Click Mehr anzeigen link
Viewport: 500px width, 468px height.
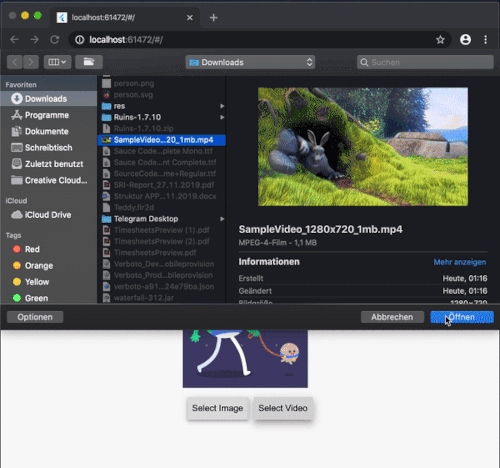[460, 262]
